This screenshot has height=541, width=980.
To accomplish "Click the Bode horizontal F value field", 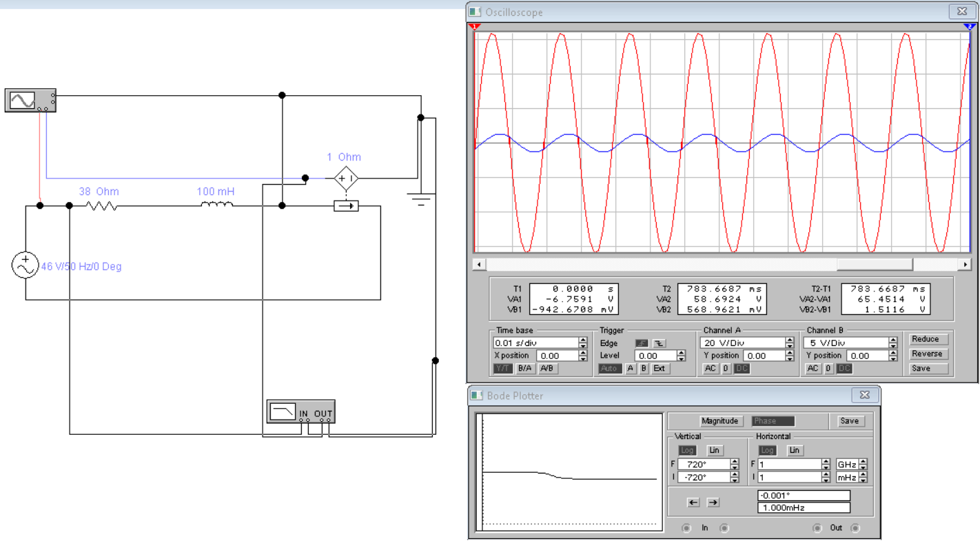I will [789, 465].
